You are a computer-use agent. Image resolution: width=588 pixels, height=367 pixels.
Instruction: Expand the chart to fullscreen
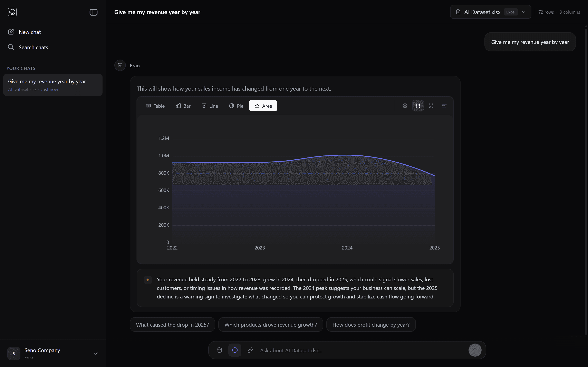click(x=431, y=106)
